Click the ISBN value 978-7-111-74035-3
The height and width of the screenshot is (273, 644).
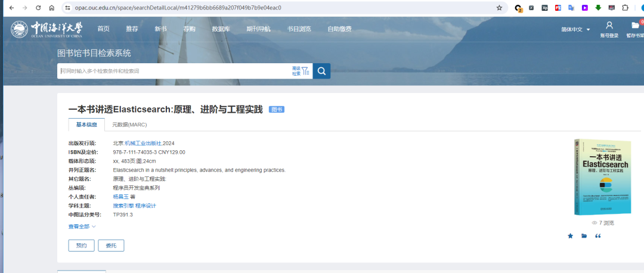(135, 153)
